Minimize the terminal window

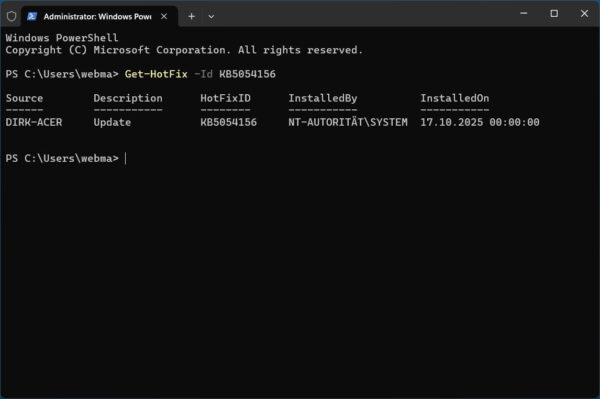[x=524, y=13]
